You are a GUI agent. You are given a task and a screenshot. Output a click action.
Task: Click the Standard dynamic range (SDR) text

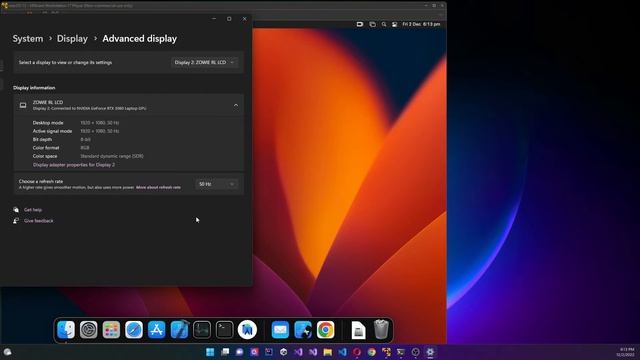tap(112, 156)
